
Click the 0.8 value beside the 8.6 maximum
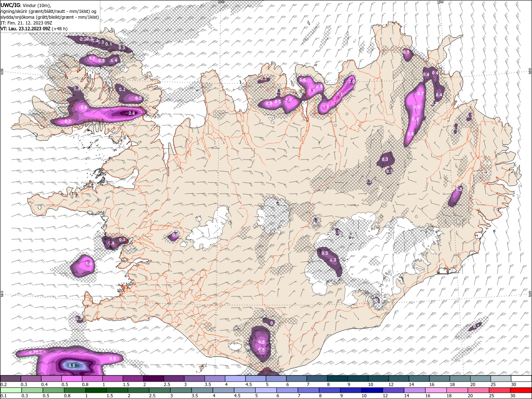pos(112,359)
